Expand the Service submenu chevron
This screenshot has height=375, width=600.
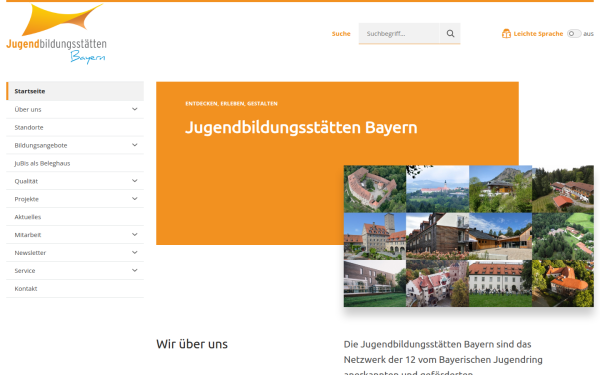pos(135,270)
